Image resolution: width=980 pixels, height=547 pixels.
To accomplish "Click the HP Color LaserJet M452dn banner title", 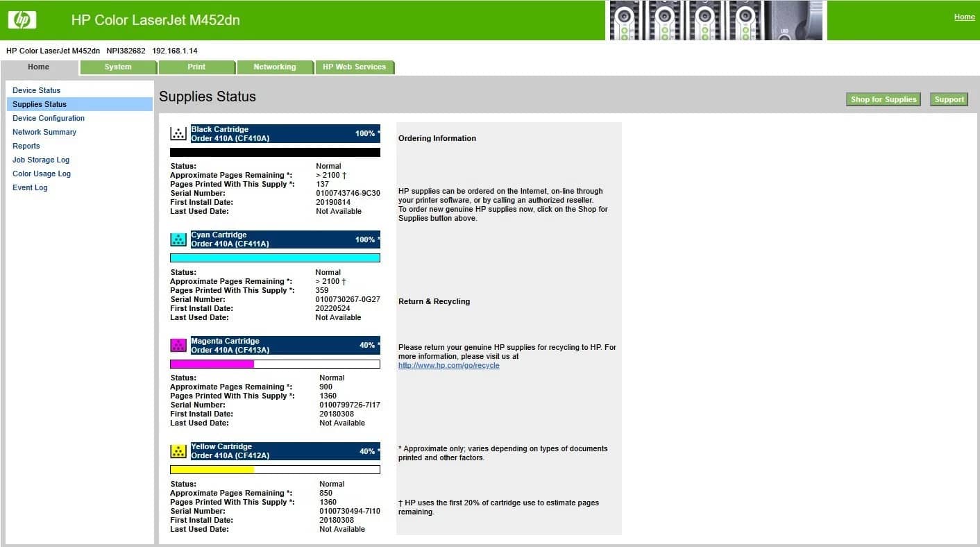I will coord(155,21).
